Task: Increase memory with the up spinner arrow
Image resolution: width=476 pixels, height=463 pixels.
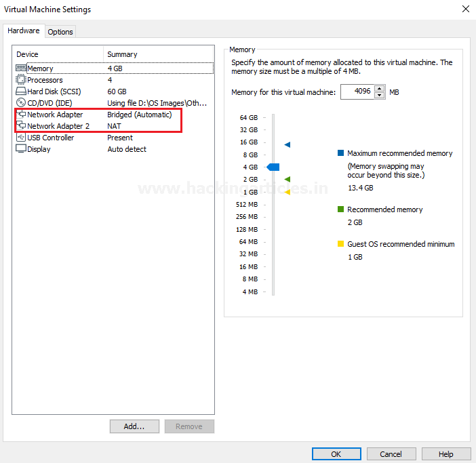Action: 379,88
